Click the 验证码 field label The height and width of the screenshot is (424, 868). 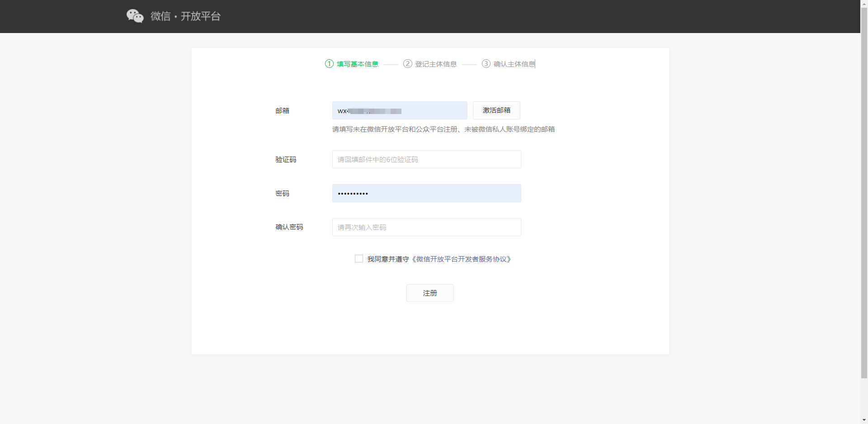tap(286, 160)
